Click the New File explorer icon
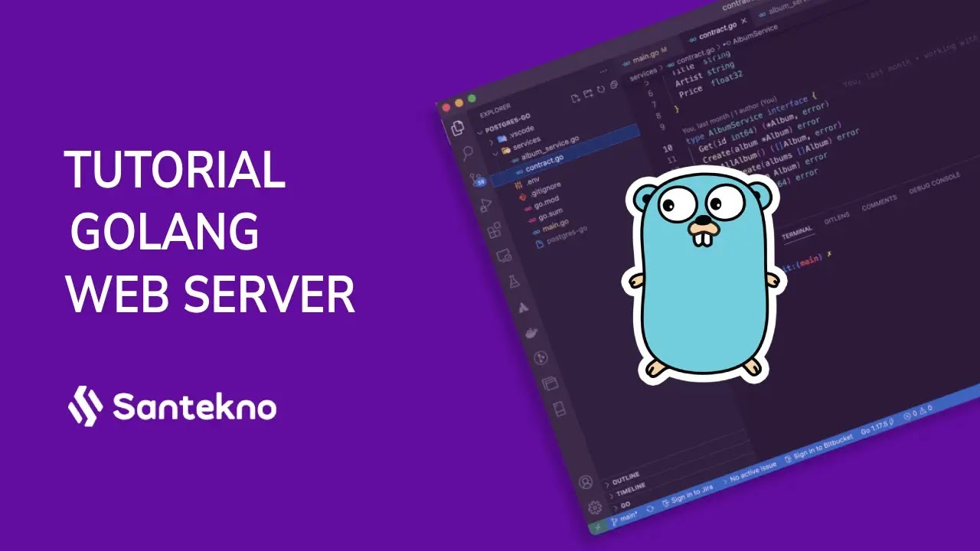 576,98
